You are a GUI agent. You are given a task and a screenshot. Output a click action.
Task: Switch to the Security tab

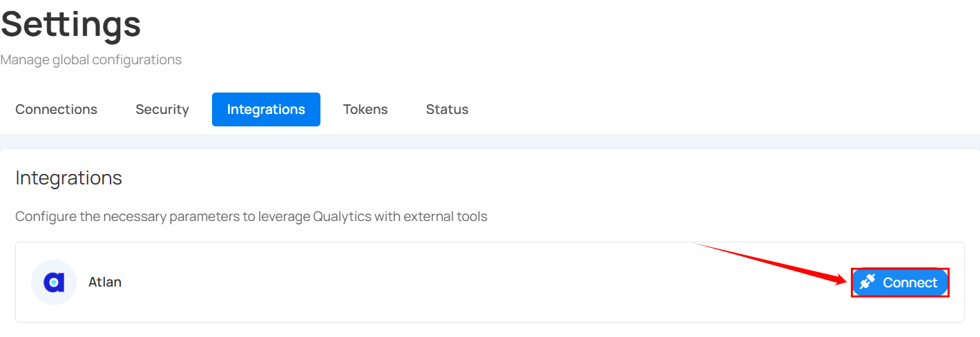coord(162,109)
